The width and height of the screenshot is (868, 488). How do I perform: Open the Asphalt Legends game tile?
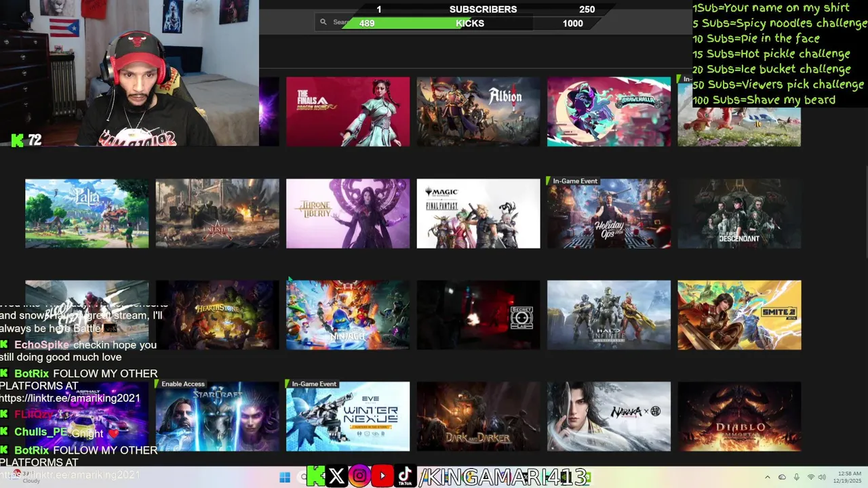[87, 417]
